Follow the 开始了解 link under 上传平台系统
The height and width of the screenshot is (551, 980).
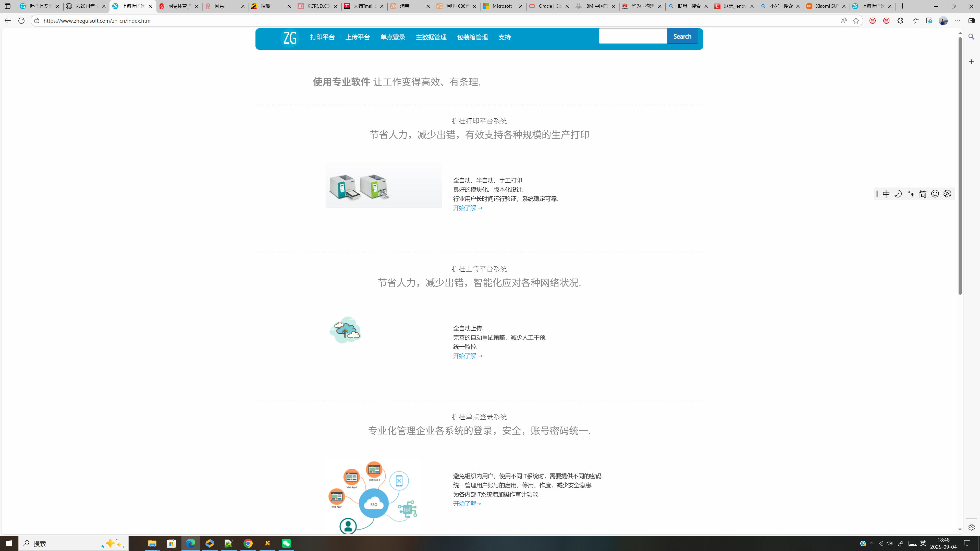point(468,356)
